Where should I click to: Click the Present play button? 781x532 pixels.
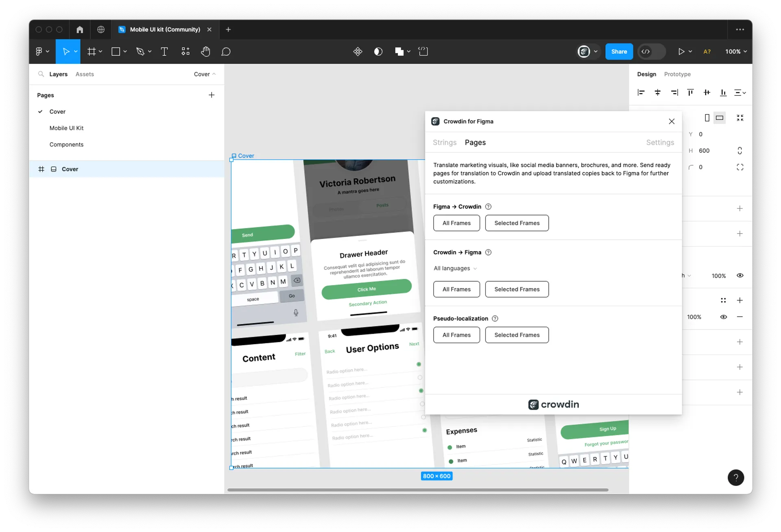(681, 52)
